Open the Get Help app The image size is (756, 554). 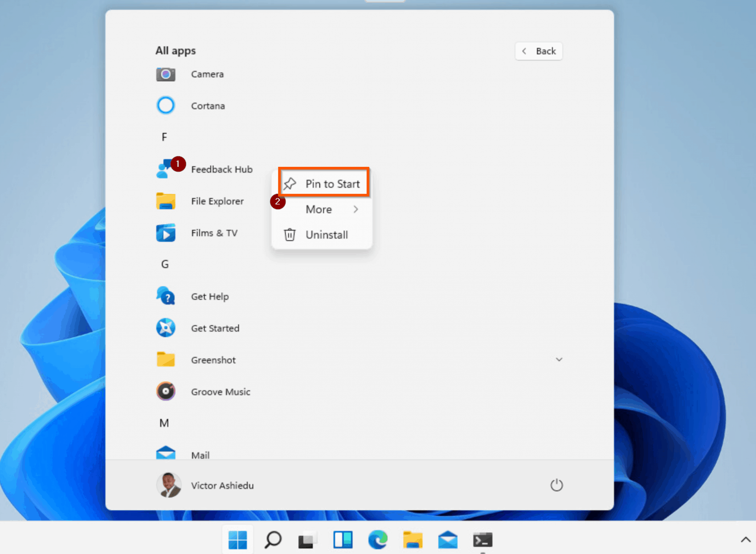pyautogui.click(x=210, y=296)
